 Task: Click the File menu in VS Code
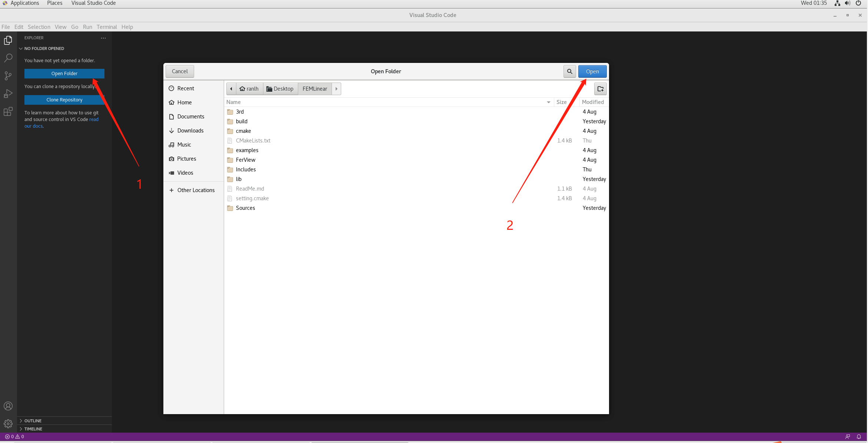pos(6,27)
